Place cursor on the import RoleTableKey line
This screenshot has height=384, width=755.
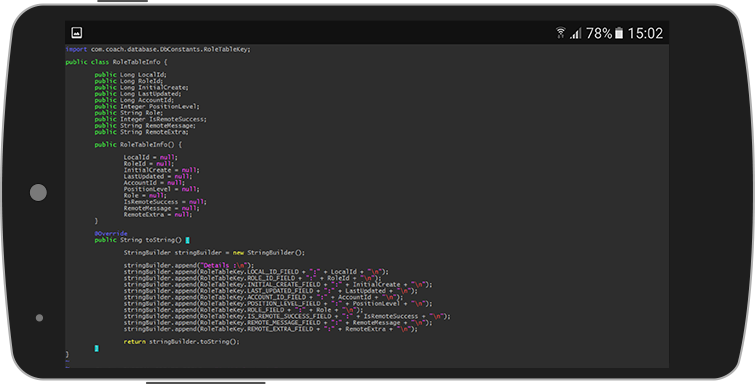158,49
